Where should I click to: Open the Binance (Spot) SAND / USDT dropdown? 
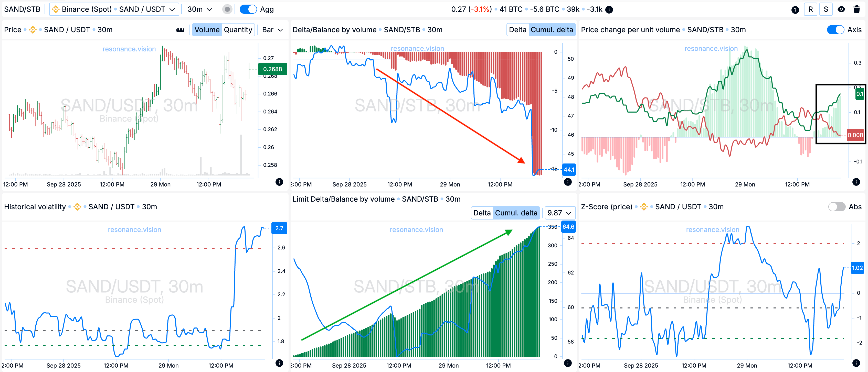point(114,9)
